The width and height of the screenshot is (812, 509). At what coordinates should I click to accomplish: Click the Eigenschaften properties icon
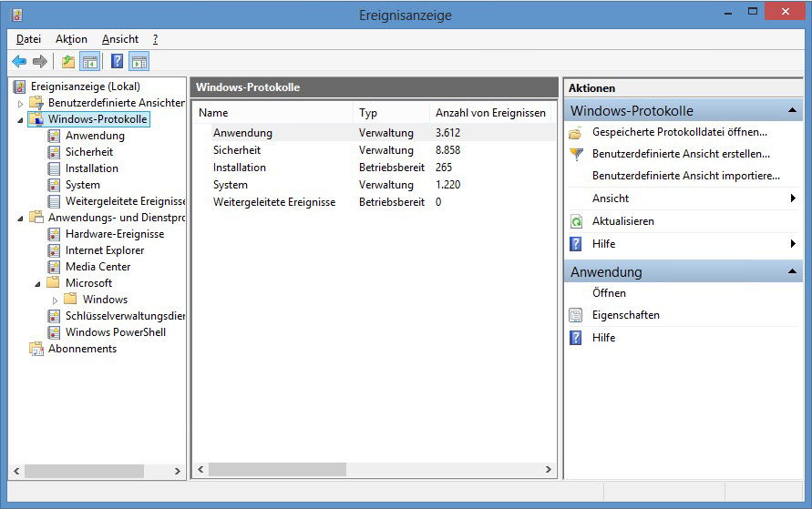(x=575, y=315)
